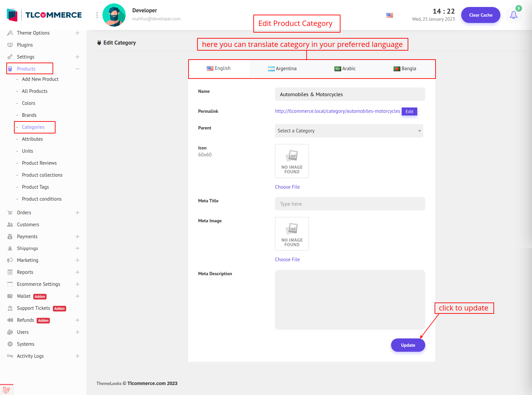The height and width of the screenshot is (395, 532).
Task: Click the debug bar icon at bottom-left corner
Action: click(6, 390)
